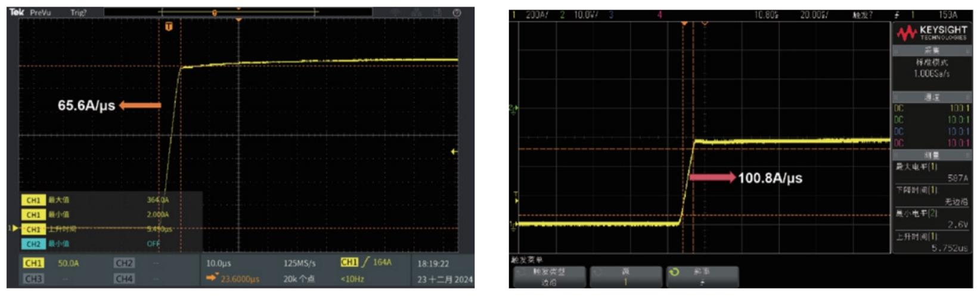The height and width of the screenshot is (305, 980).
Task: Click the yellow CH1 50.0A channel badge
Action: tap(33, 263)
